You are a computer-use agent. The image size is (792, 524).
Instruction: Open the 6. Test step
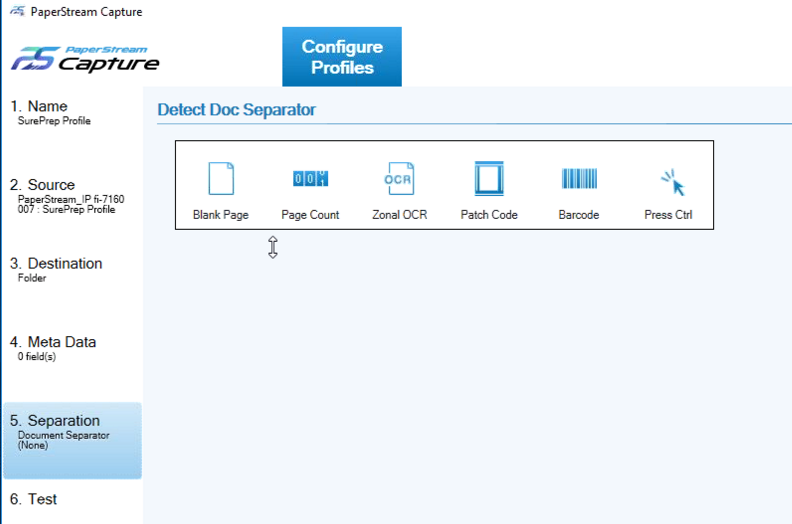pyautogui.click(x=34, y=499)
